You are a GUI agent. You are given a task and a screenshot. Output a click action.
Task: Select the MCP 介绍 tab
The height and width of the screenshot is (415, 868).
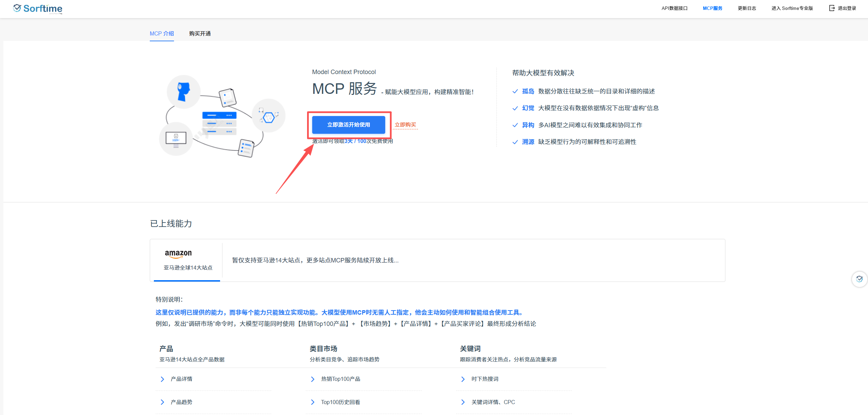162,33
